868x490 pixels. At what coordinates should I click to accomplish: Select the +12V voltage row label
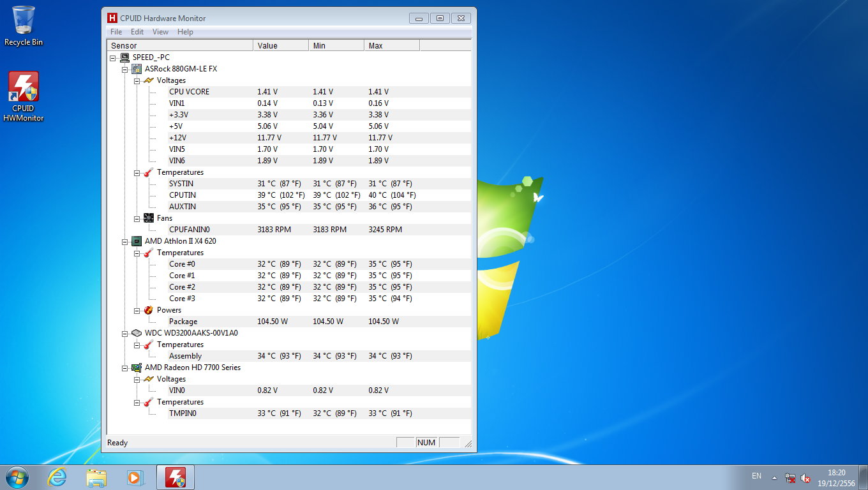click(x=177, y=138)
